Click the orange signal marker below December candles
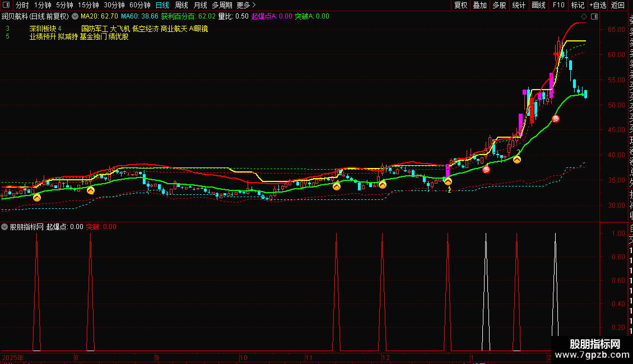The width and height of the screenshot is (633, 364). pos(383,184)
